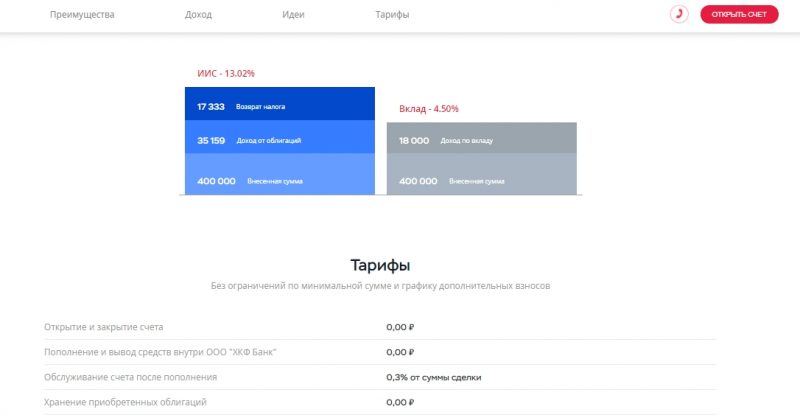Click the Тарифы heading
Image resolution: width=800 pixels, height=415 pixels.
tap(380, 265)
